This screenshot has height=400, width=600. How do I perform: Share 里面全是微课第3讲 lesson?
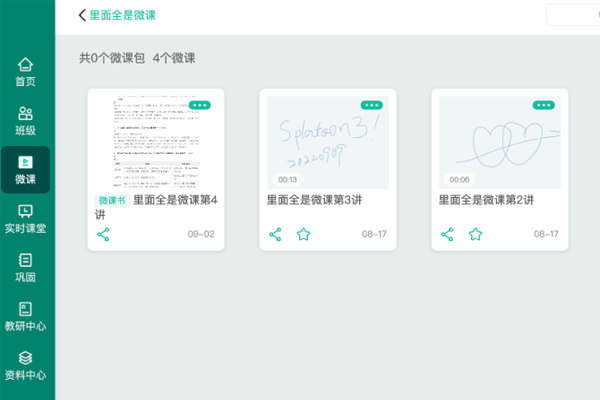[x=276, y=234]
